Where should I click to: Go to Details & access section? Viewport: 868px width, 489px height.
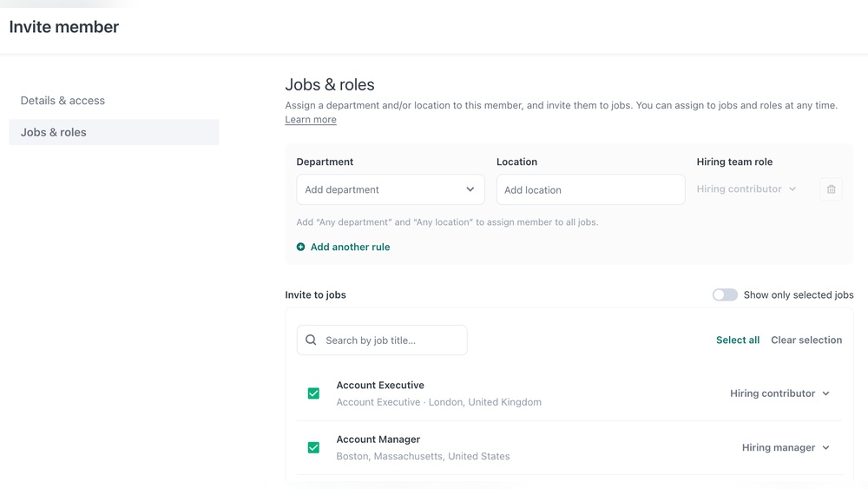(x=62, y=101)
